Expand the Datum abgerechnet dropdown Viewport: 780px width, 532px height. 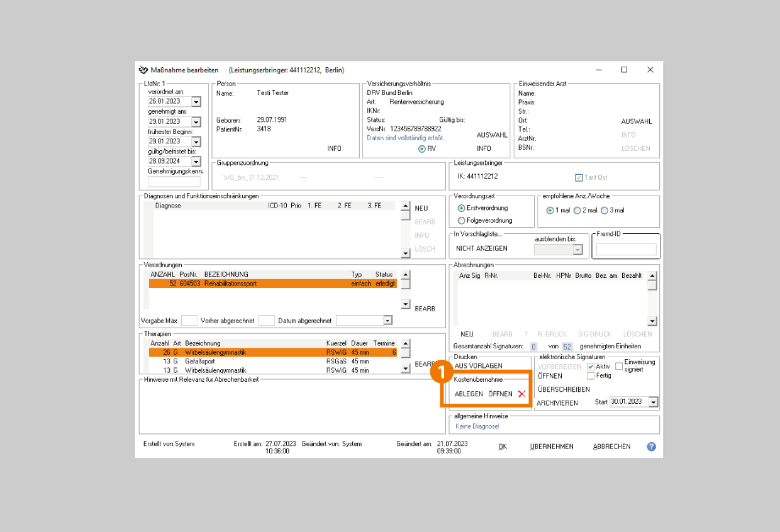[x=387, y=321]
